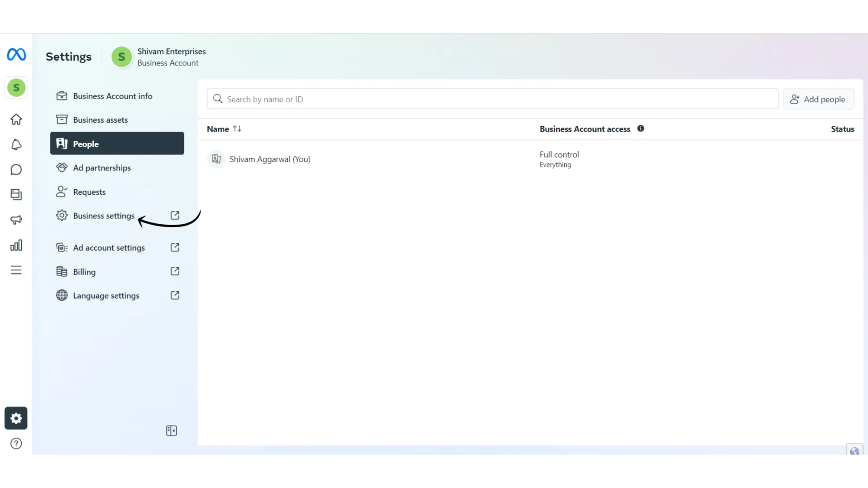Select the Ads megaphone icon
Image resolution: width=868 pixels, height=488 pixels.
(16, 219)
